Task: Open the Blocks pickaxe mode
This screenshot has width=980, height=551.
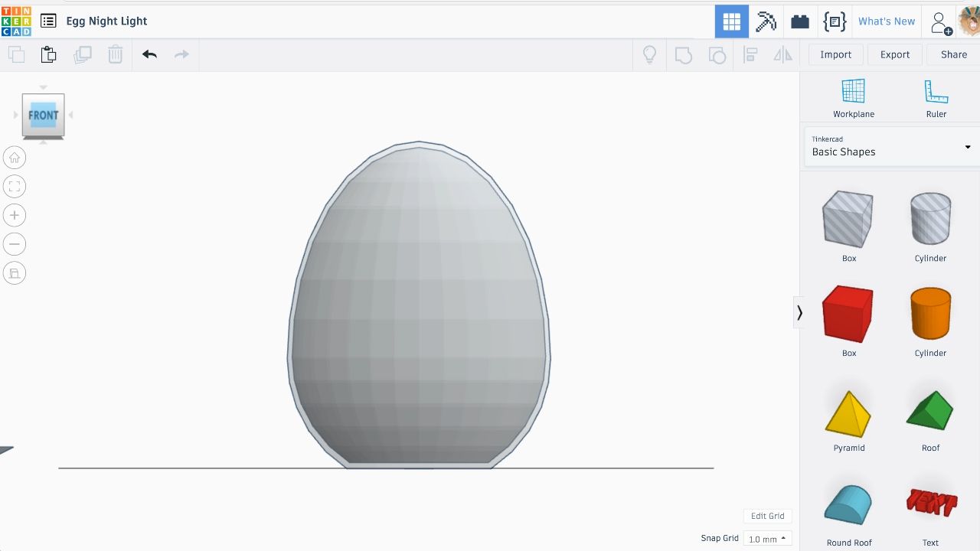Action: [766, 21]
